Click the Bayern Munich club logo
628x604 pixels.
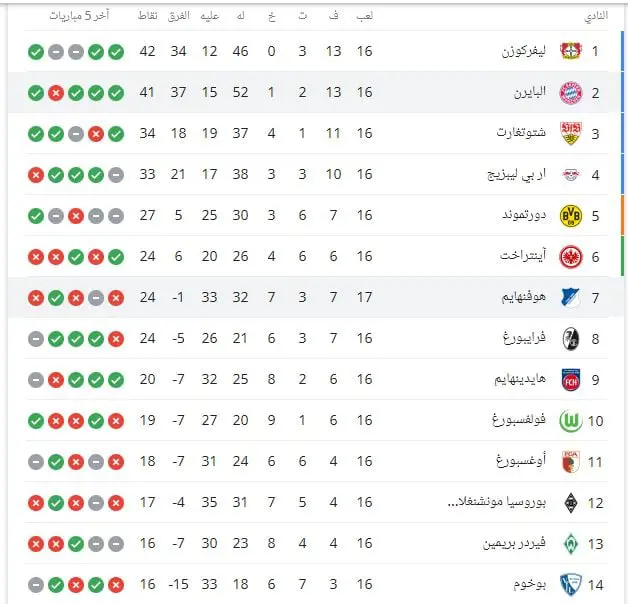[570, 93]
